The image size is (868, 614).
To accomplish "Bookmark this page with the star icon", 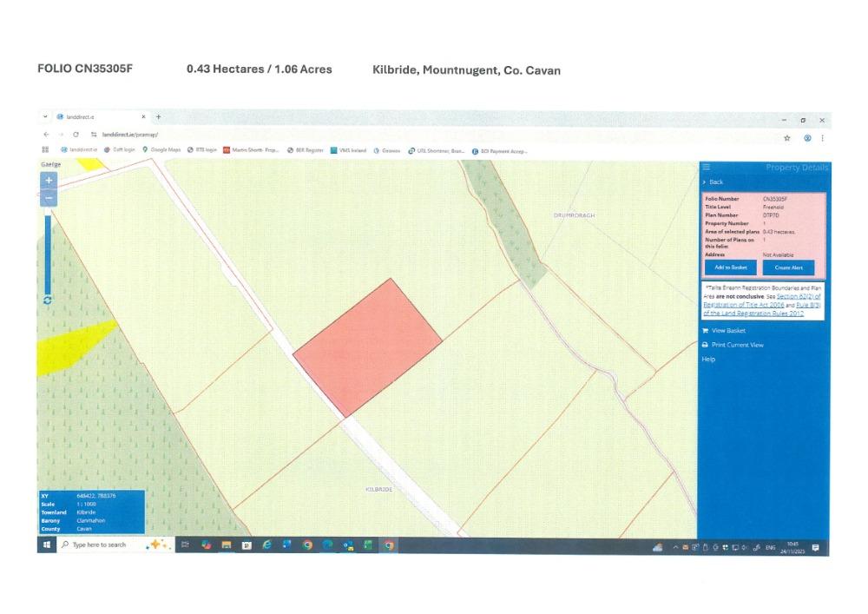I will pos(787,137).
